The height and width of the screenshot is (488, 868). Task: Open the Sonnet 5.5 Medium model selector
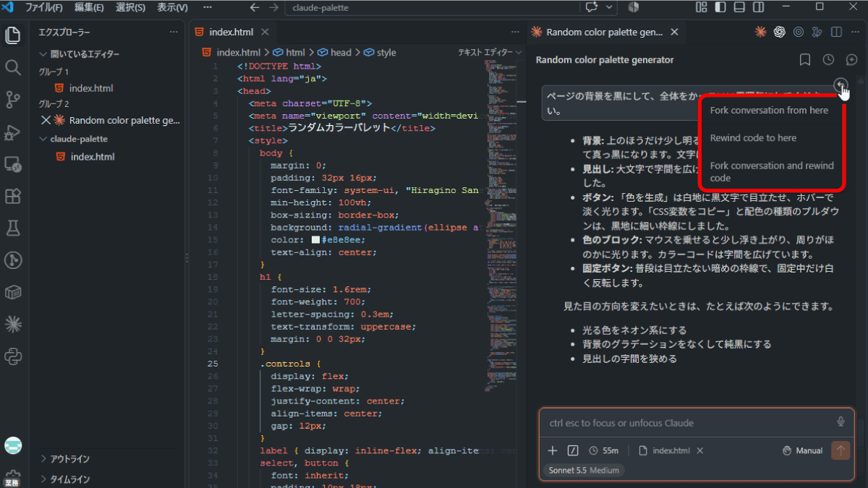click(x=584, y=470)
